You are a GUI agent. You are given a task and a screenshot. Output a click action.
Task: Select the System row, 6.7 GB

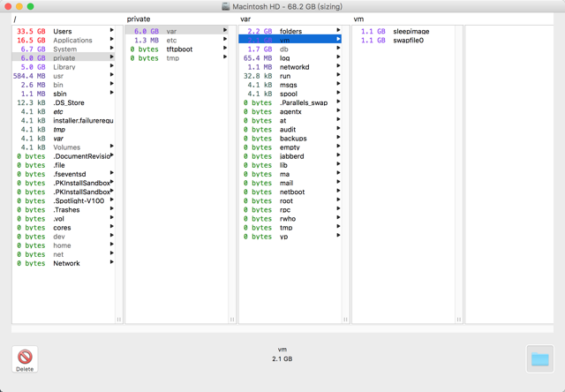click(64, 49)
